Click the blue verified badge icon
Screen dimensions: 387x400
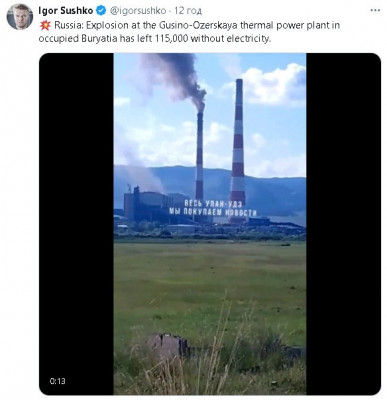coord(101,11)
